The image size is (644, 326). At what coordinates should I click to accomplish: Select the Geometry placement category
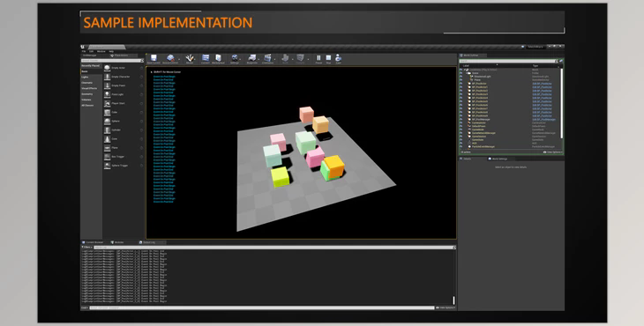coord(87,94)
